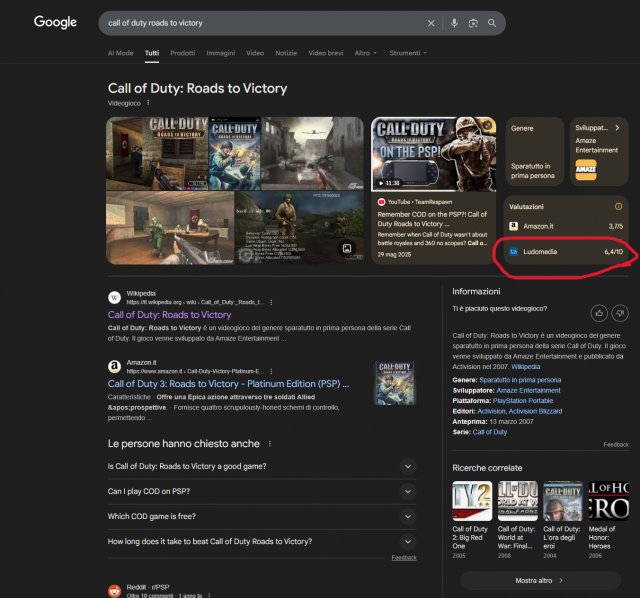
Task: Open the Google logo homepage
Action: click(55, 22)
